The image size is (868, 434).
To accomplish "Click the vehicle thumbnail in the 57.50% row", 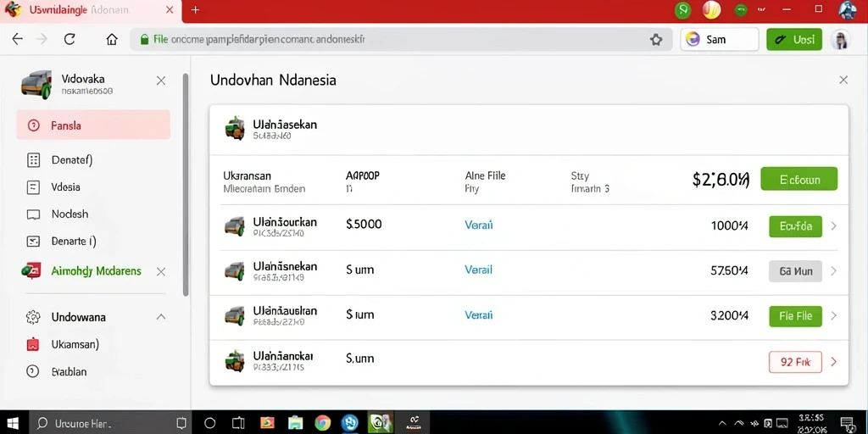I will point(234,271).
